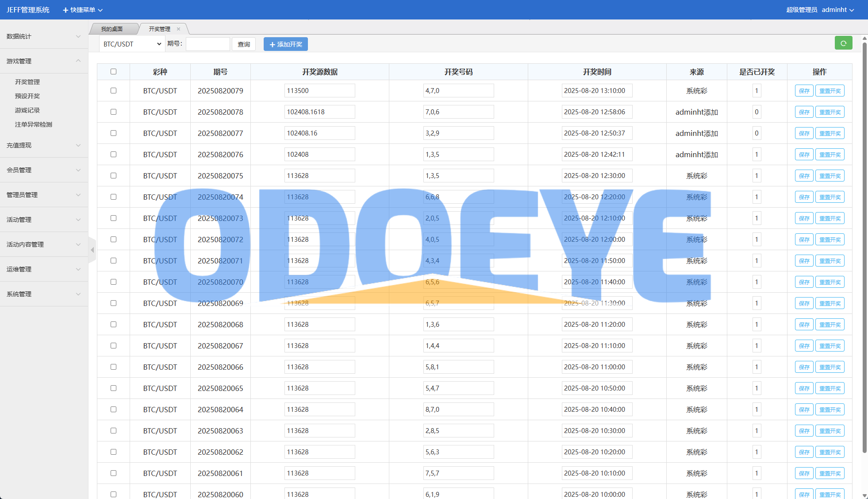Click the green refresh icon button

click(843, 43)
